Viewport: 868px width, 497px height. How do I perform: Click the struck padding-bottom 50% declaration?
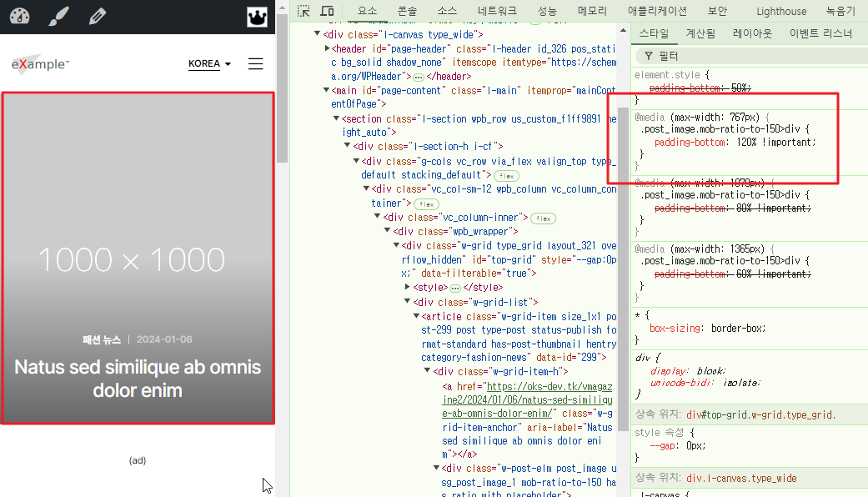(x=700, y=88)
